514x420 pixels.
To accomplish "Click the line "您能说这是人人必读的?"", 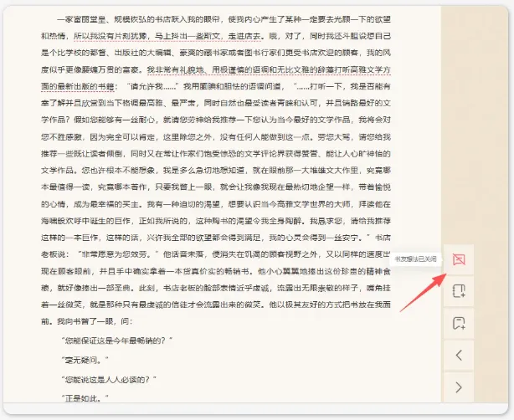I will point(109,379).
